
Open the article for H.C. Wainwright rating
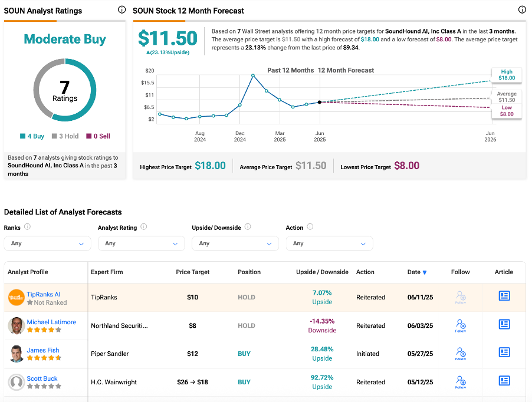pyautogui.click(x=504, y=381)
